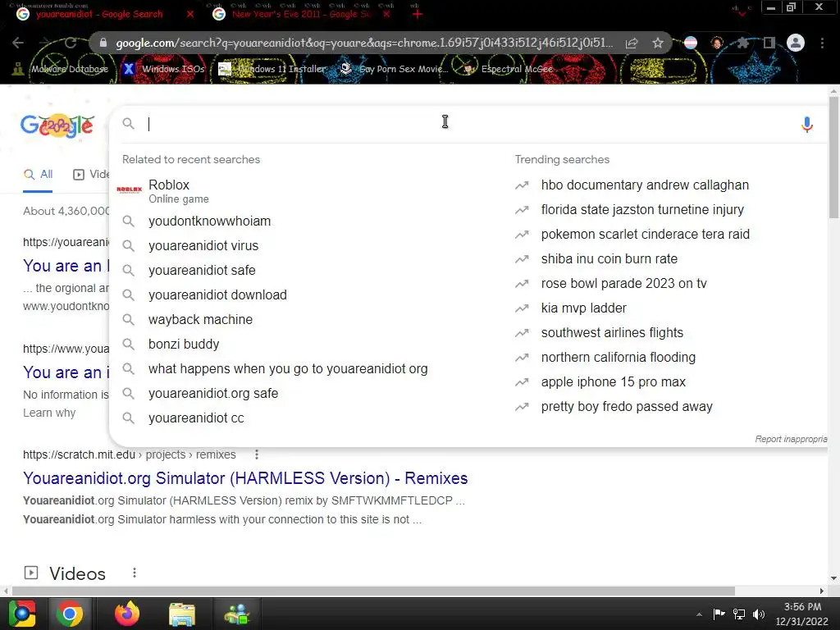Reload the page with refresh icon
Image resolution: width=840 pixels, height=630 pixels.
[71, 43]
